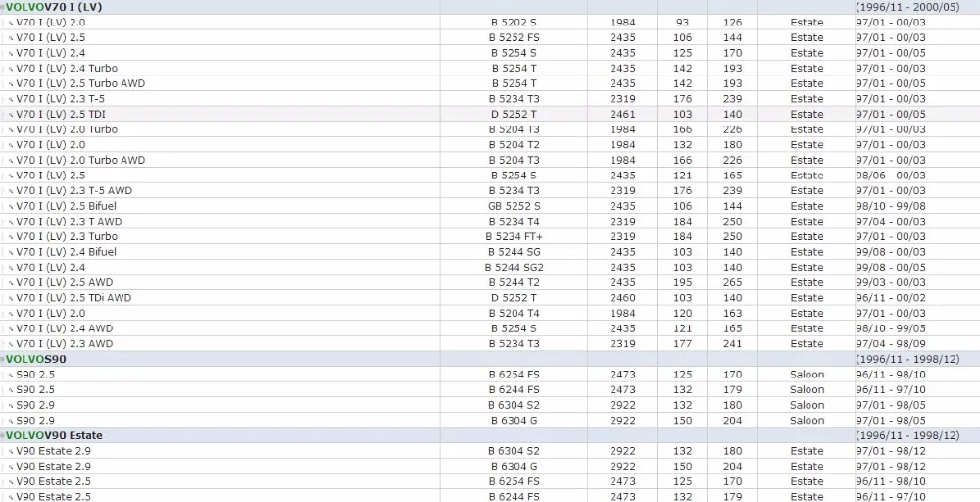
Task: Click the 98/10 - 99/08 date cell
Action: coord(891,206)
